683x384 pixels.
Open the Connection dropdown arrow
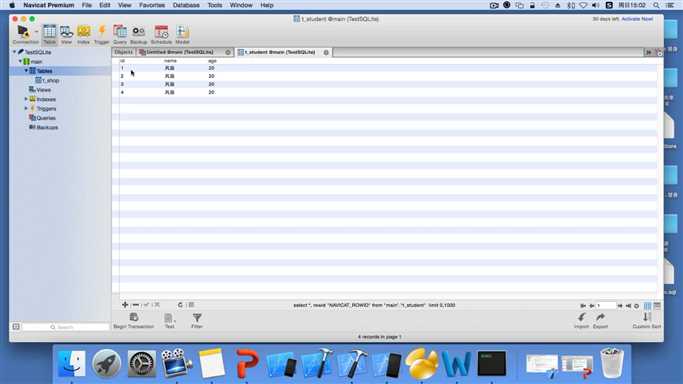coord(36,31)
